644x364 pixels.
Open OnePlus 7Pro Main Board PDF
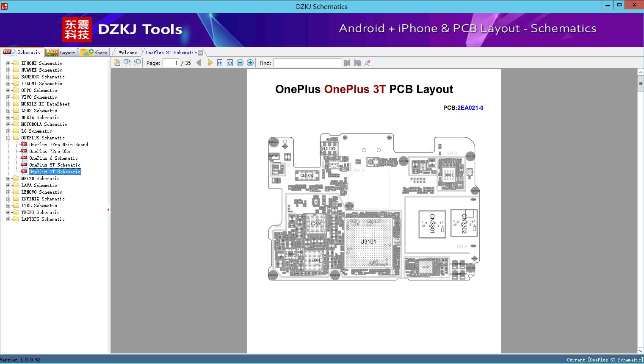point(58,144)
